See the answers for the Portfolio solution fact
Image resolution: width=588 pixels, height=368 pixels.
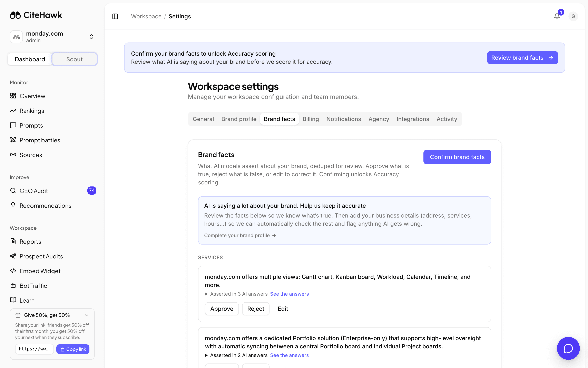coord(289,355)
